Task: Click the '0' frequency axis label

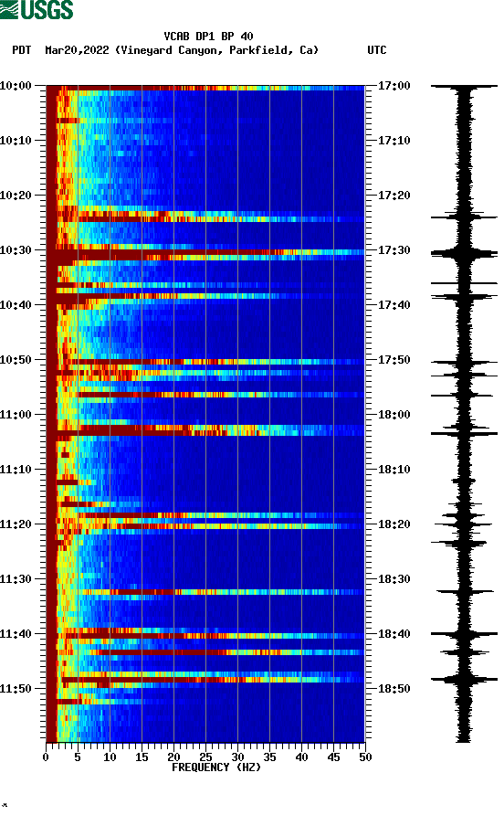Action: (x=46, y=757)
